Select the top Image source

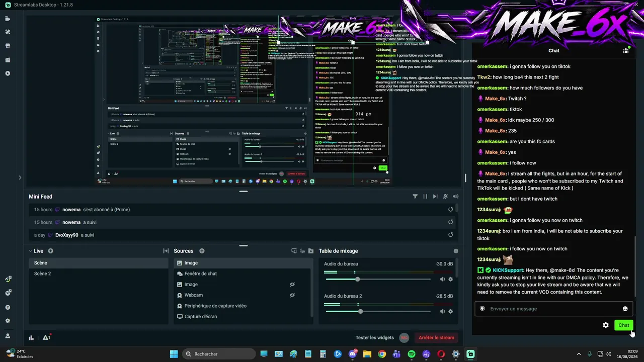tap(243, 263)
